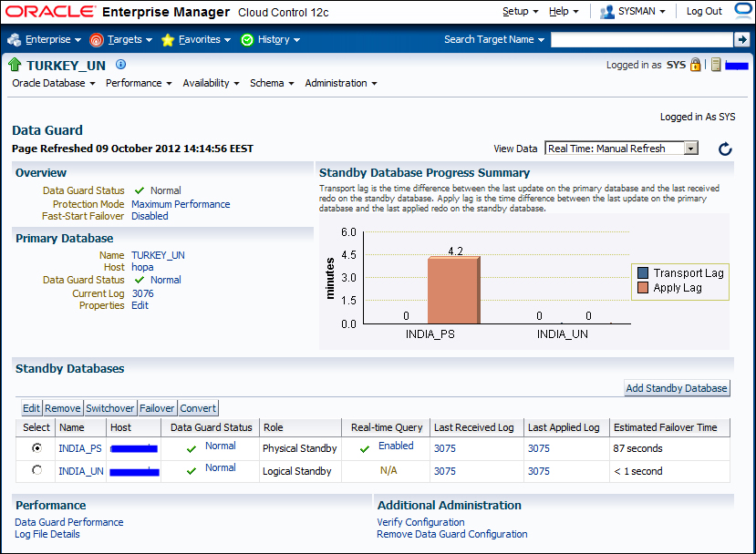756x554 pixels.
Task: Open the Administration menu
Action: [341, 83]
